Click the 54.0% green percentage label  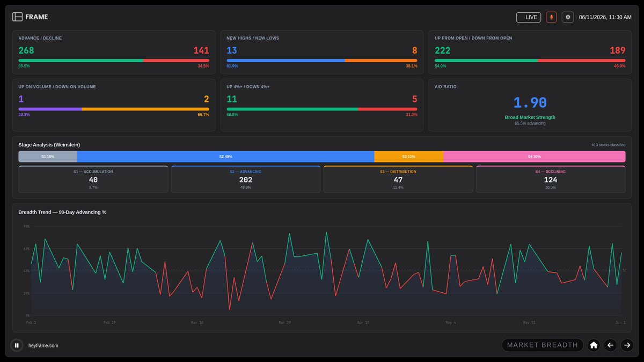pos(441,66)
